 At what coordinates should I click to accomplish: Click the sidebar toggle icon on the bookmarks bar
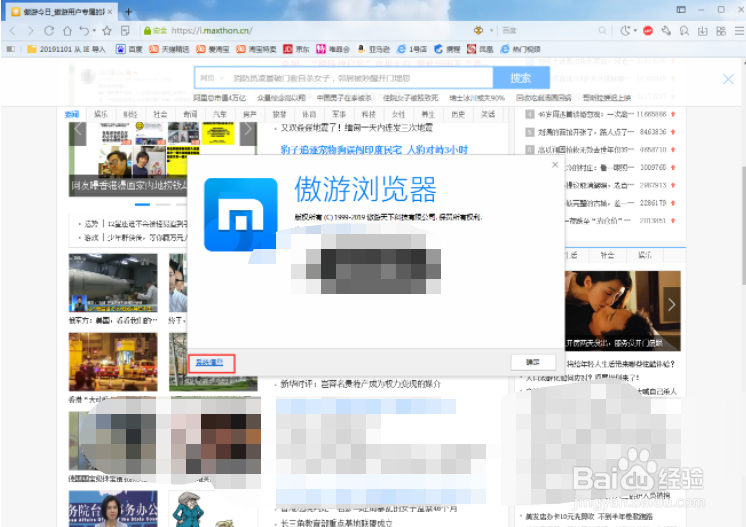pos(10,49)
